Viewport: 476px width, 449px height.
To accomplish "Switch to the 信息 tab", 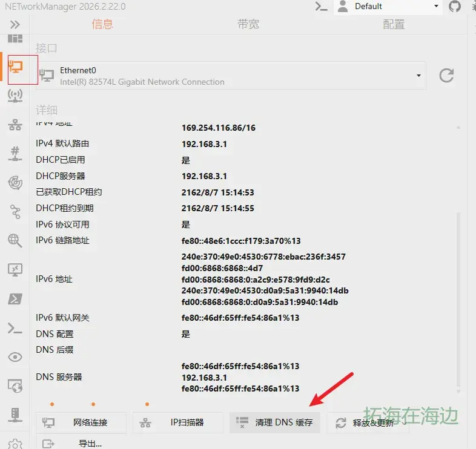I will point(102,24).
